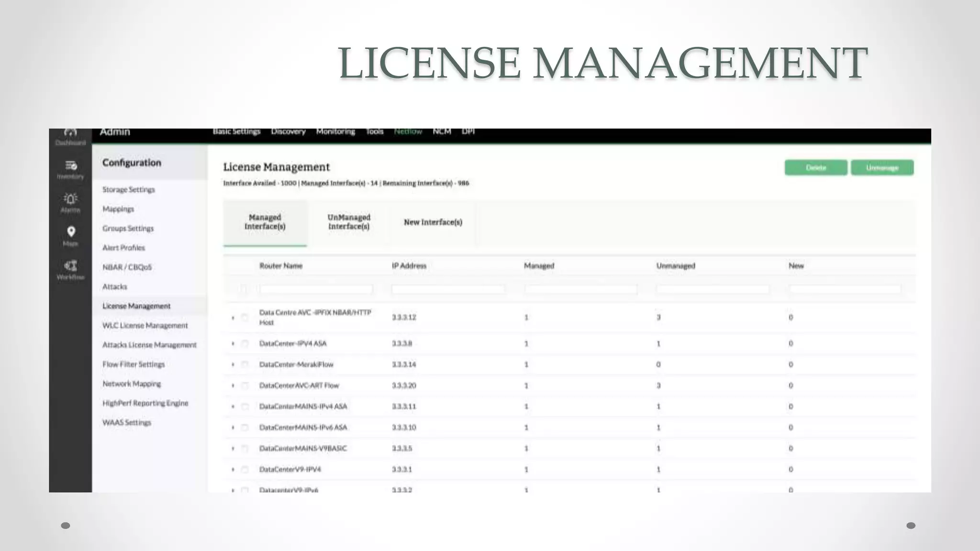Screen dimensions: 980x551
Task: Open Groups Settings in Configuration list
Action: pos(128,228)
